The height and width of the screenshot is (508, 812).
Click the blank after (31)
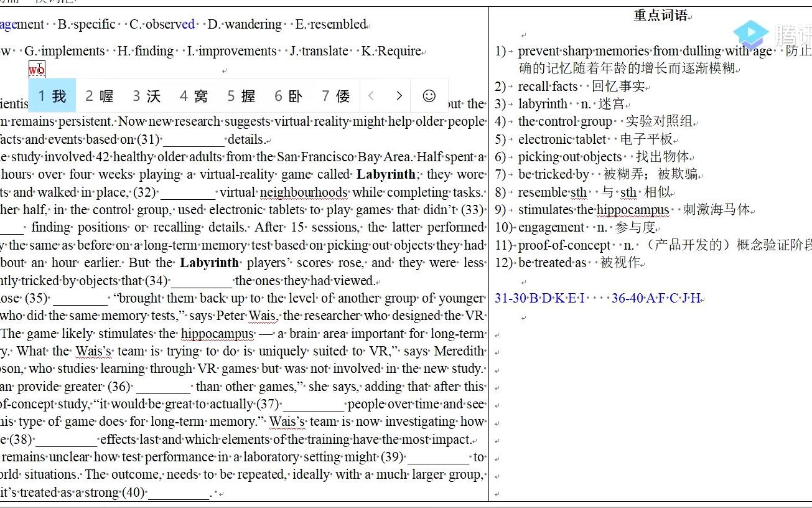coord(194,140)
